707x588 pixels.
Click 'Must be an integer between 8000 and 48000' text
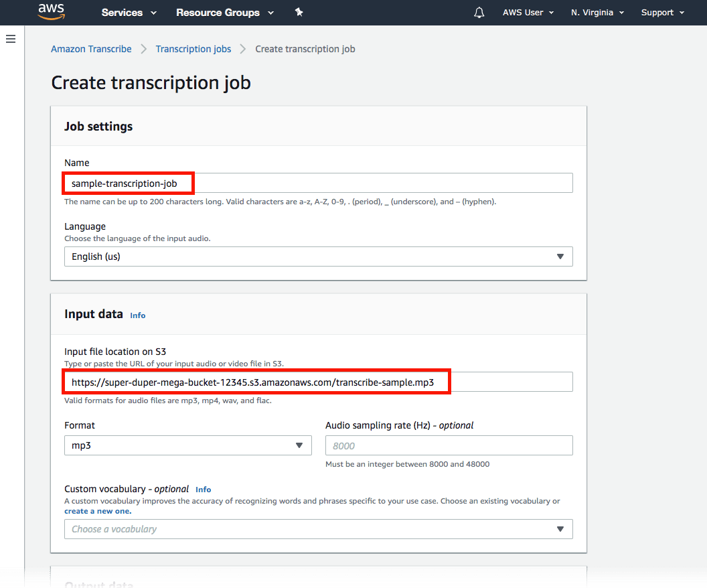click(408, 464)
